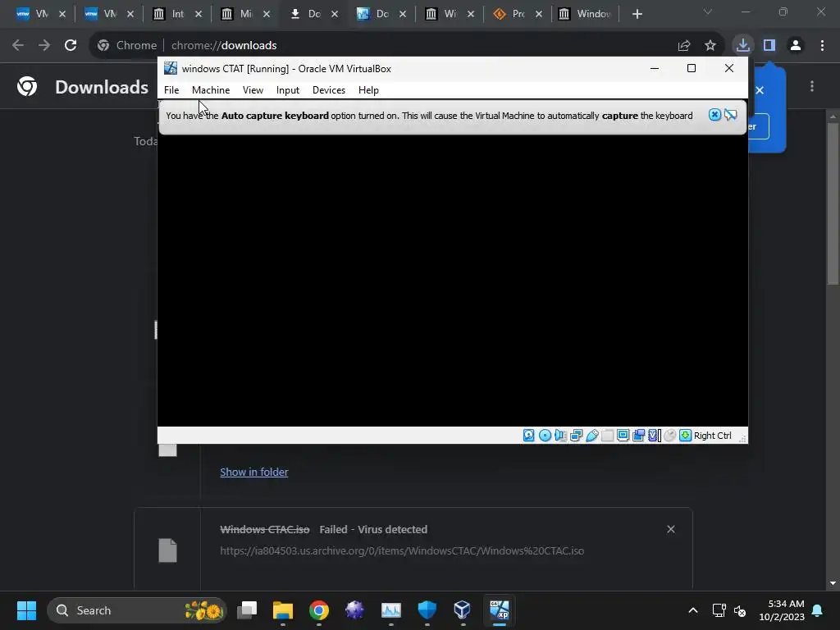840x630 pixels.
Task: Switch to the Wi archive tab
Action: click(443, 14)
